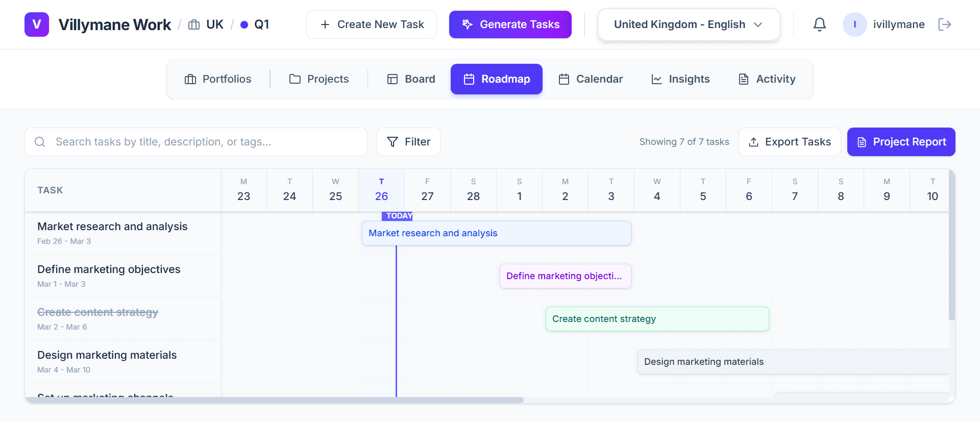Switch to the Board tab

coord(411,79)
